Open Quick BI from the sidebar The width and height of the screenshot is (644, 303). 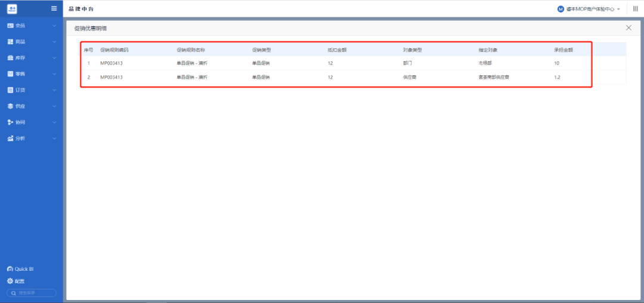20,269
